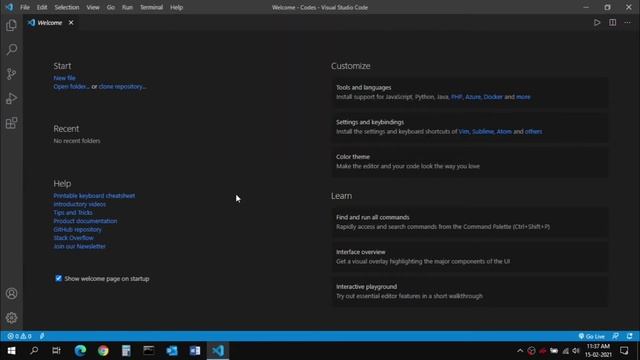The width and height of the screenshot is (640, 360).
Task: Open Tips and Tricks link
Action: (x=73, y=213)
